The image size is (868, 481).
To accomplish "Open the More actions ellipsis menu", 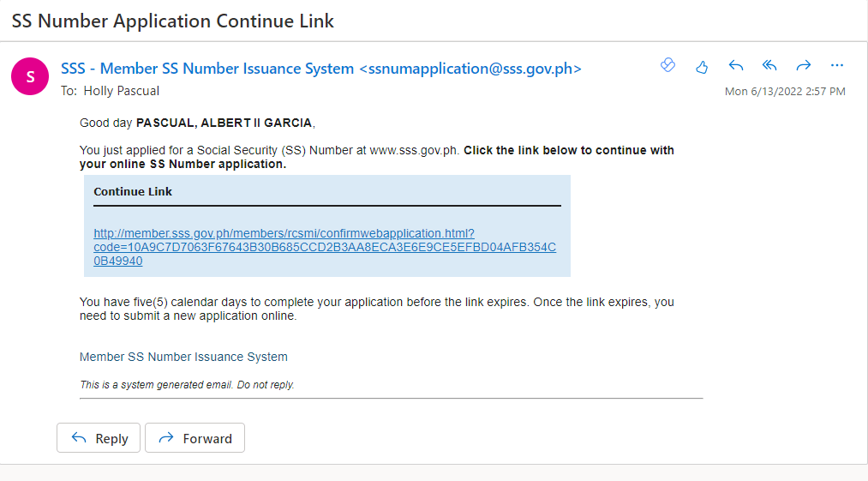I will pyautogui.click(x=837, y=66).
